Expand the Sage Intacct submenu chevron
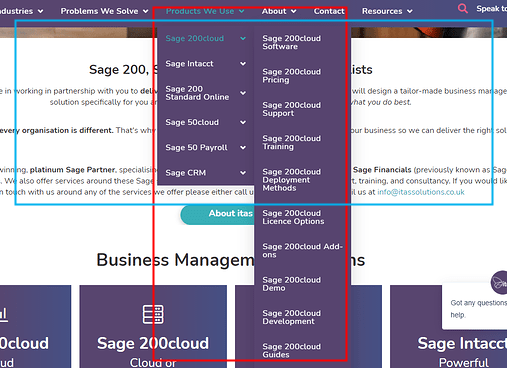The image size is (507, 368). point(243,64)
